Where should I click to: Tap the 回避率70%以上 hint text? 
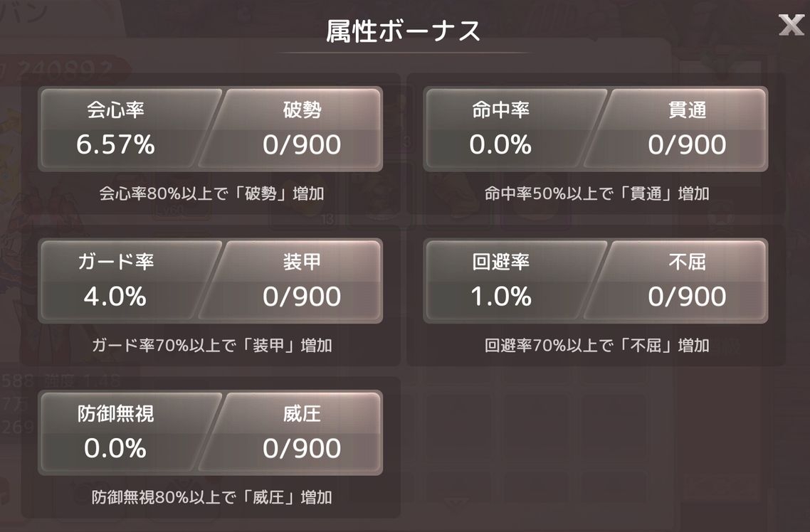(596, 346)
